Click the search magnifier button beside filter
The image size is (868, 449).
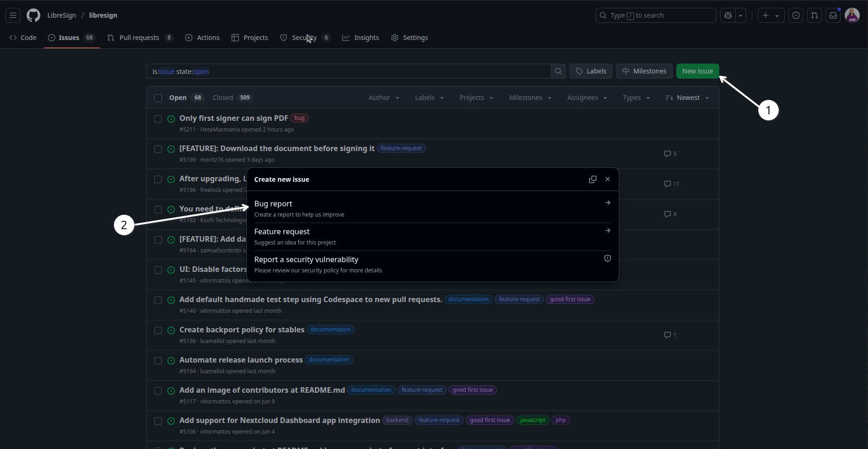click(558, 71)
